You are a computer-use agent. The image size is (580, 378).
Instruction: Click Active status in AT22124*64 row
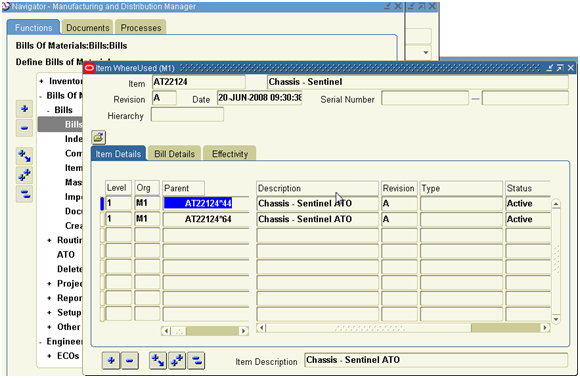528,219
